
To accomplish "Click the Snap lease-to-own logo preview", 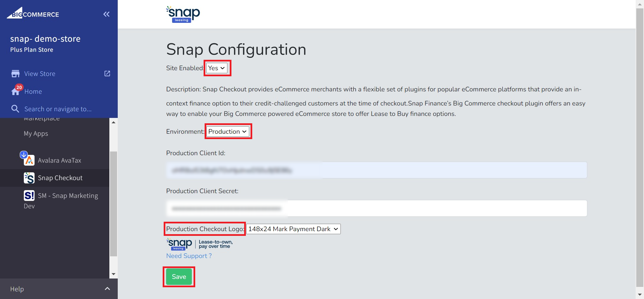I will [200, 244].
